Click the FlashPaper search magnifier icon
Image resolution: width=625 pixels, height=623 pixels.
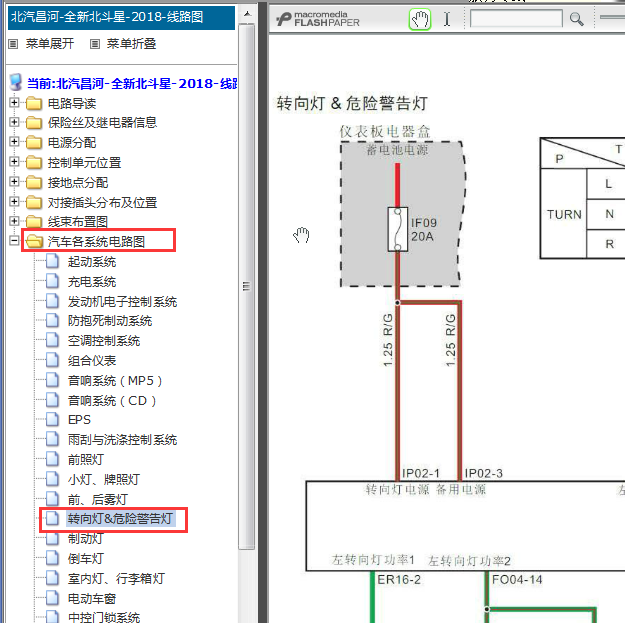(x=576, y=19)
